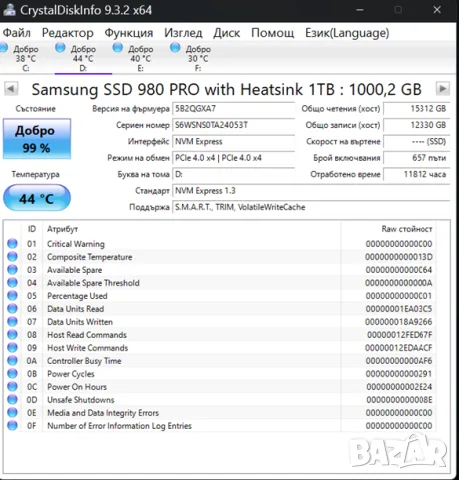Click the interface field NVM Express
Image resolution: width=459 pixels, height=480 pixels.
tap(233, 141)
